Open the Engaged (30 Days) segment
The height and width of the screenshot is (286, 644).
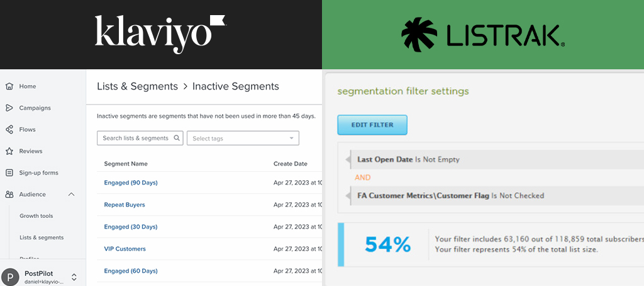pos(131,227)
